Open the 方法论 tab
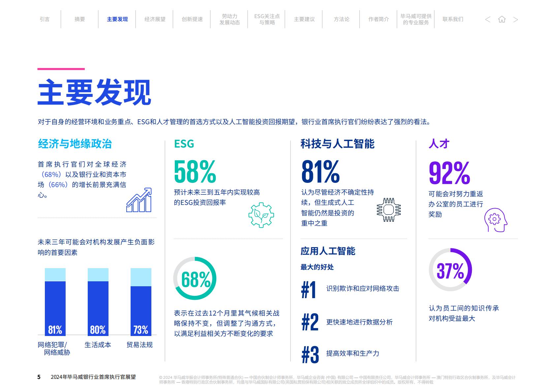 (342, 19)
